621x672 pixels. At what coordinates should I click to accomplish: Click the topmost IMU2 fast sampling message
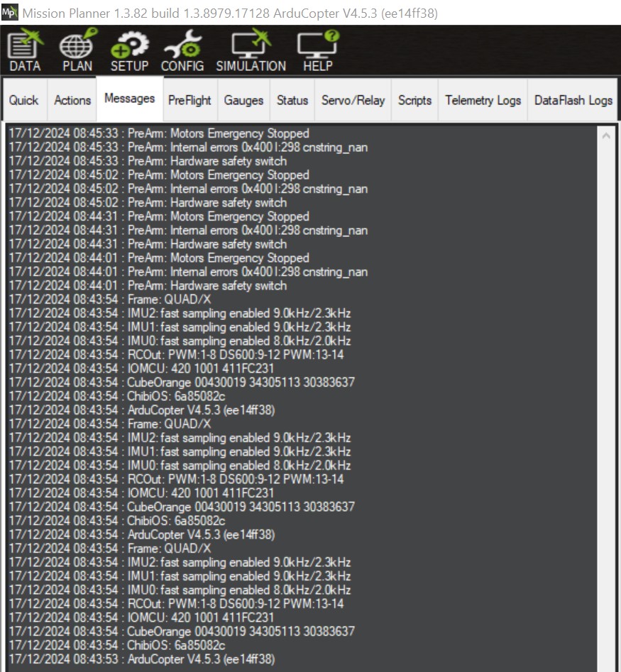tap(180, 313)
